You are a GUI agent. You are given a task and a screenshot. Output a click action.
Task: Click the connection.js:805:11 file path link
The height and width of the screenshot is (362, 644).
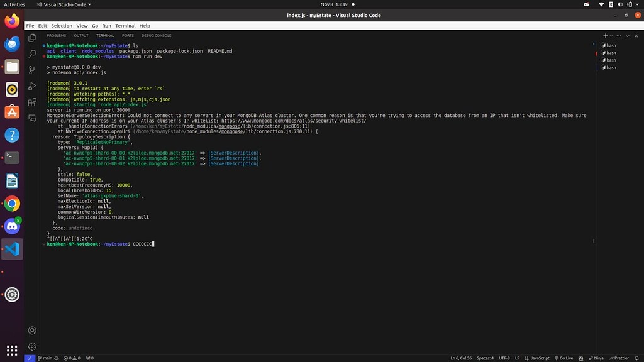coord(219,126)
